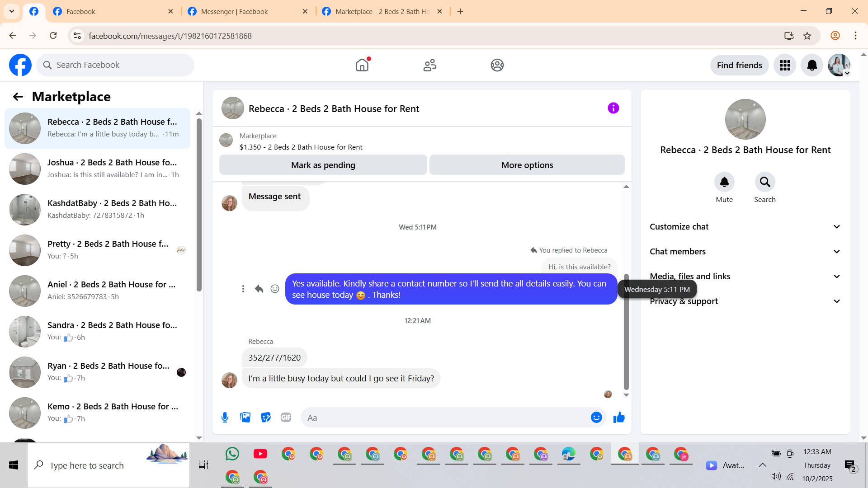Send a thumbs-up like
The image size is (868, 488).
coord(619,418)
